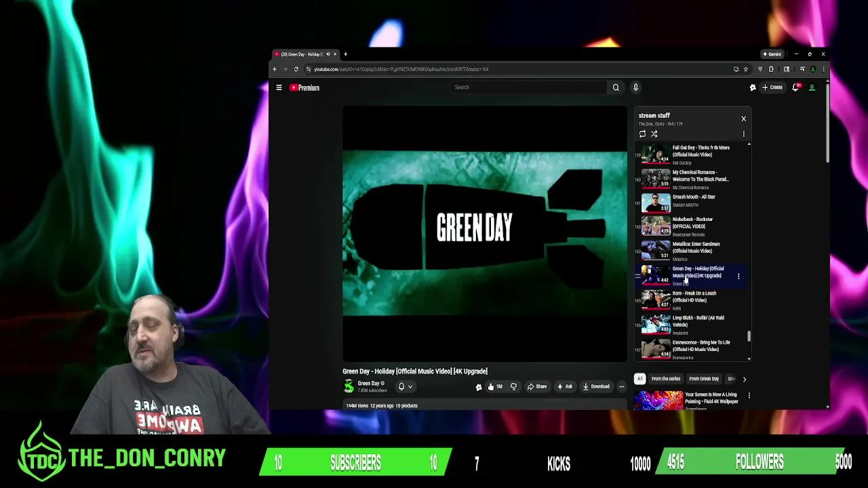Click The_Don_Conry playlist owner text
Screen dimensions: 868x488
[651, 124]
